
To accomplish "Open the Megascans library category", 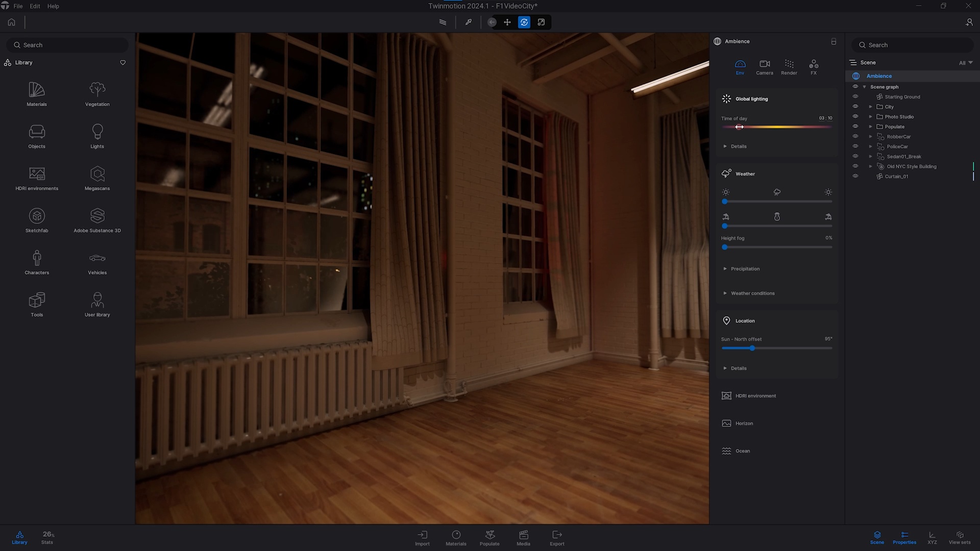I will click(97, 179).
